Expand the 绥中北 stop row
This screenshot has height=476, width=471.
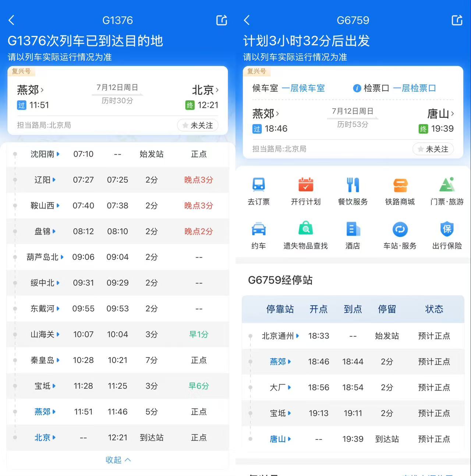pyautogui.click(x=118, y=283)
